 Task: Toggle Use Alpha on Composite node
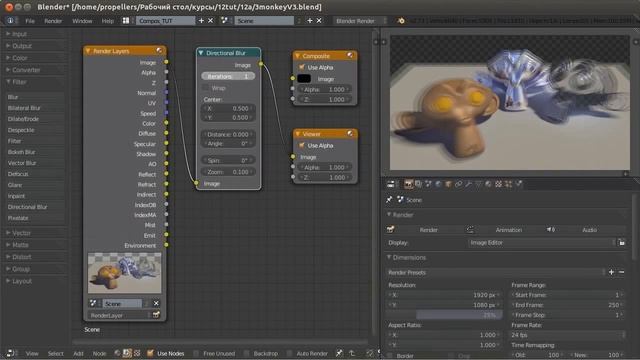pyautogui.click(x=302, y=67)
